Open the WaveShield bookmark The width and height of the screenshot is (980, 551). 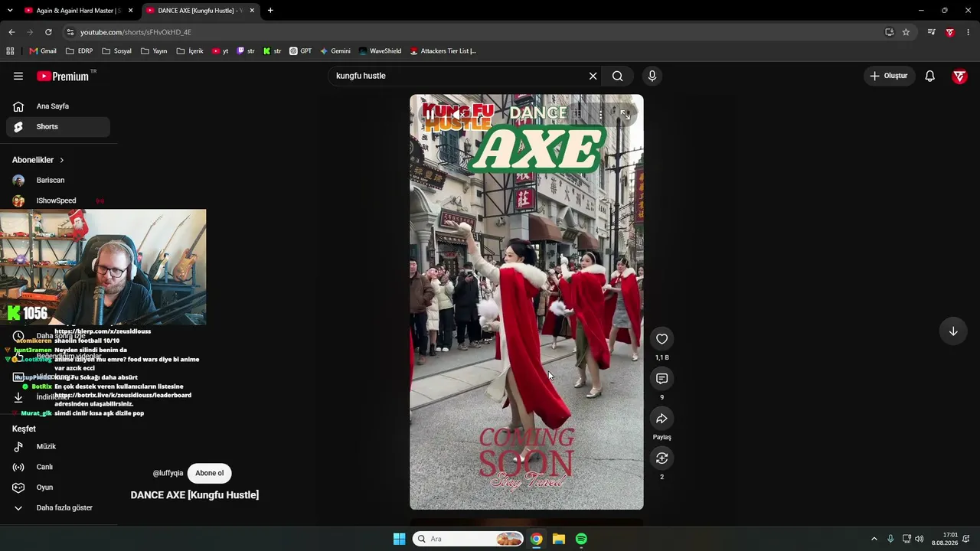(x=380, y=51)
